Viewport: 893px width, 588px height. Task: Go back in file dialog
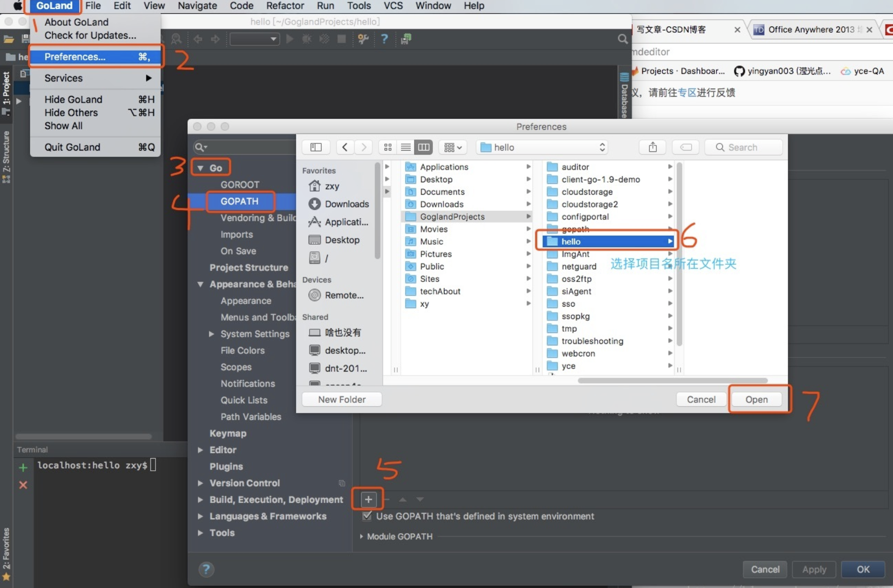tap(345, 147)
